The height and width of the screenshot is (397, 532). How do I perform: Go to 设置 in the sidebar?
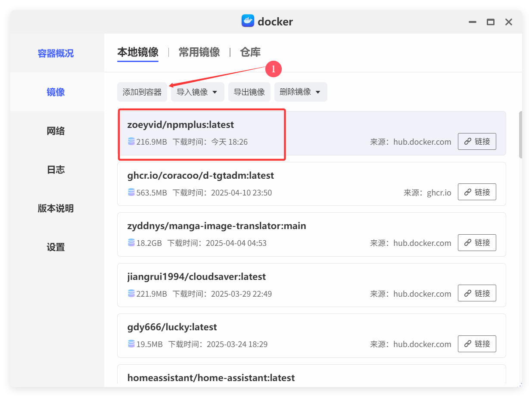coord(56,247)
